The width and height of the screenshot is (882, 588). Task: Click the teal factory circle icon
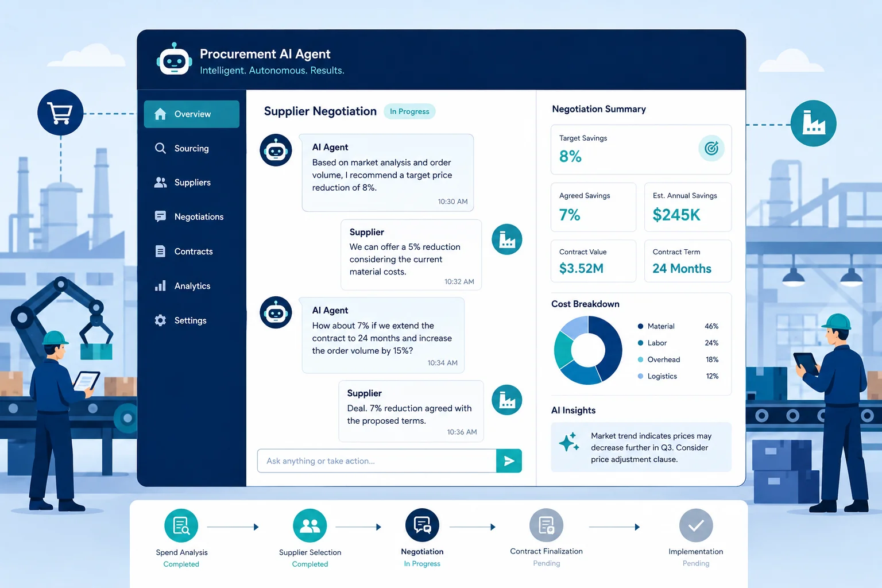coord(813,123)
